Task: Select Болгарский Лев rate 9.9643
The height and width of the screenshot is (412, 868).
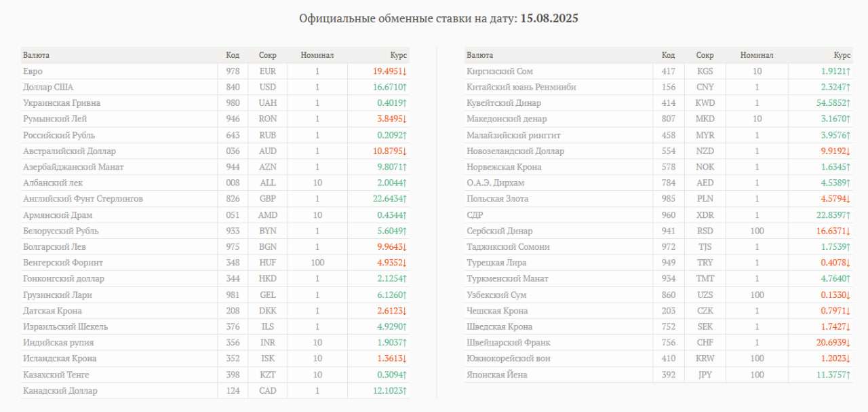Action: click(392, 247)
